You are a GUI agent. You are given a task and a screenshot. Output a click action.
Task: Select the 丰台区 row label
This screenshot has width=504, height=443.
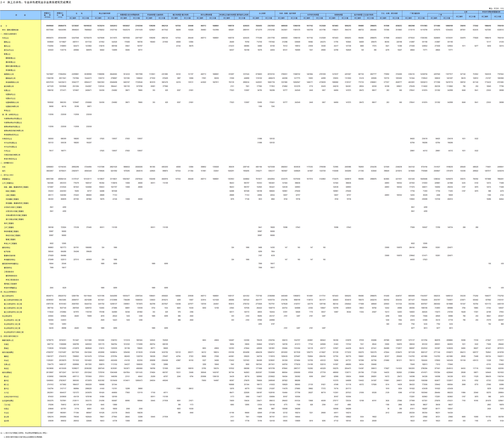point(6,360)
